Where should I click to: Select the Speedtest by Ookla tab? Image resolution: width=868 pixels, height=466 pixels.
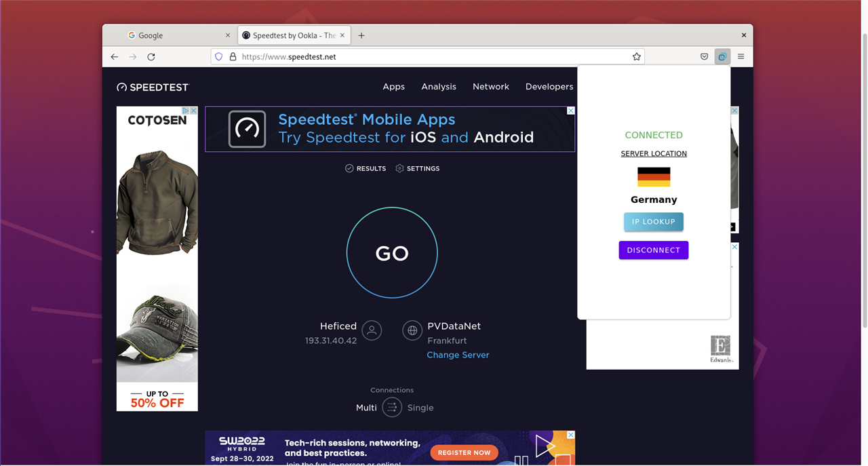[294, 35]
